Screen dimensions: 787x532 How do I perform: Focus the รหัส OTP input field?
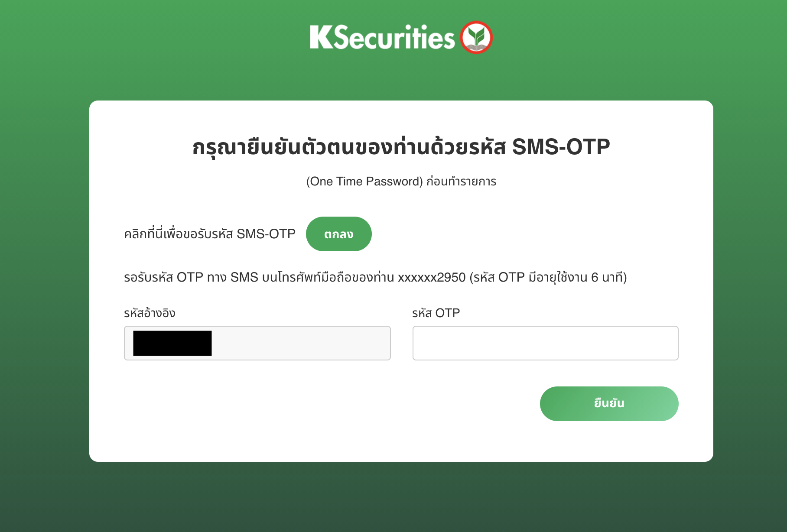click(545, 343)
